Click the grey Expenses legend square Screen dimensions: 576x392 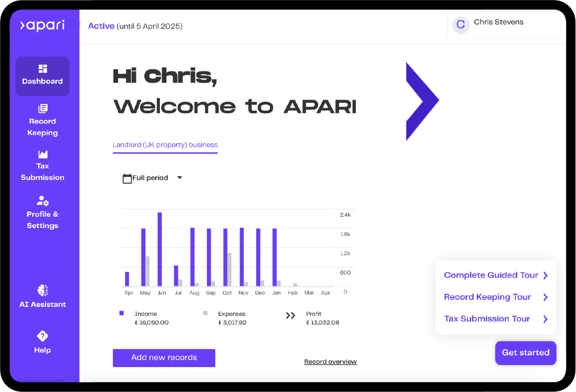click(205, 313)
